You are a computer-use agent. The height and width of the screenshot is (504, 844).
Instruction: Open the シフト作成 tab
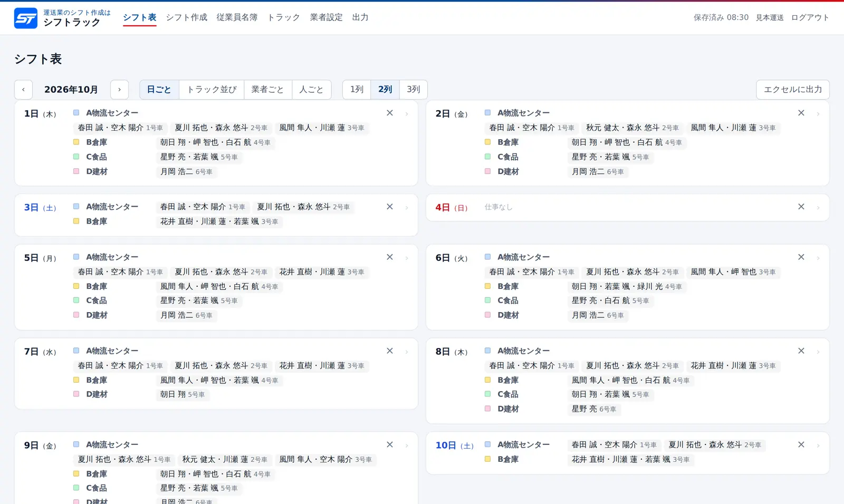click(187, 17)
